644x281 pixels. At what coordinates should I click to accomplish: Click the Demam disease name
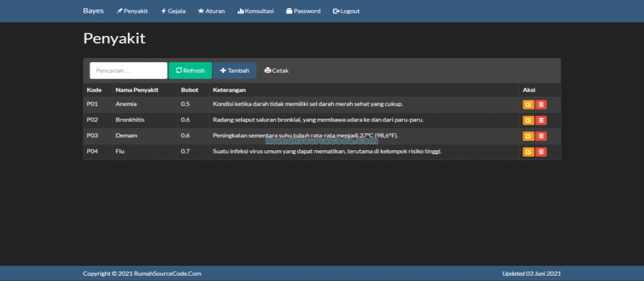tap(126, 135)
